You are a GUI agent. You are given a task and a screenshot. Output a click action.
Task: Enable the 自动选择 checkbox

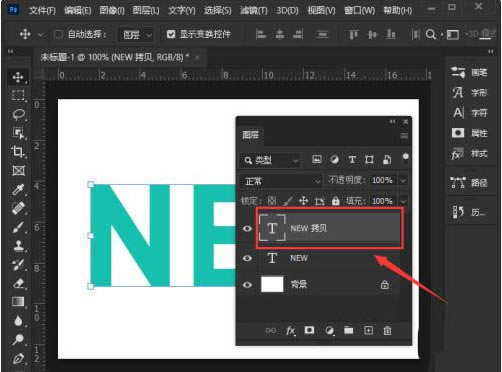click(x=58, y=34)
